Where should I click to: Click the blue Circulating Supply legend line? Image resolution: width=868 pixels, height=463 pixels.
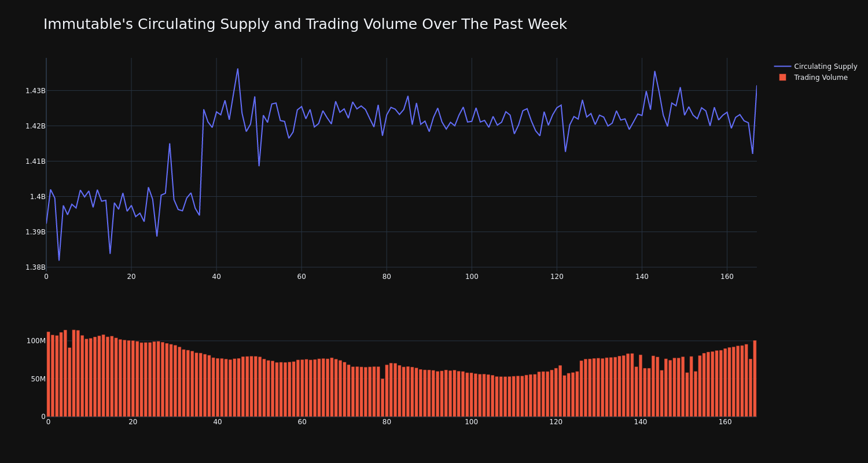782,67
